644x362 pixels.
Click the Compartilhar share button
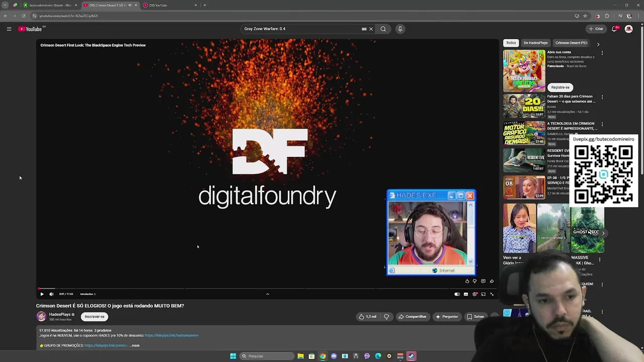pos(412,317)
